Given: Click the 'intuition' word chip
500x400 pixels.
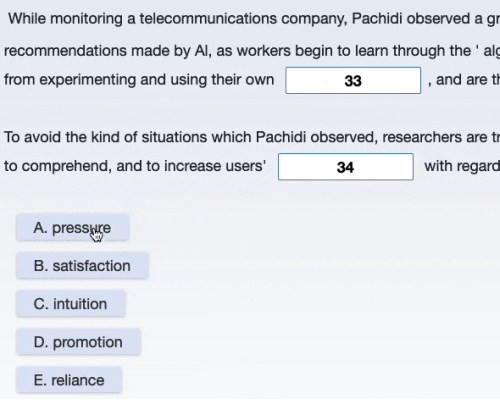Looking at the screenshot, I should point(71,304).
